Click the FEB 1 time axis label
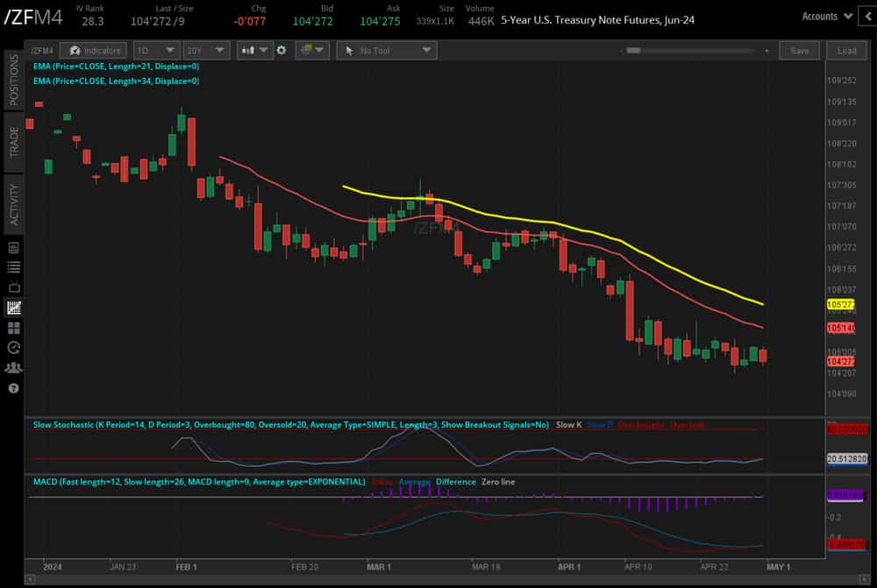This screenshot has width=877, height=588. click(x=186, y=567)
